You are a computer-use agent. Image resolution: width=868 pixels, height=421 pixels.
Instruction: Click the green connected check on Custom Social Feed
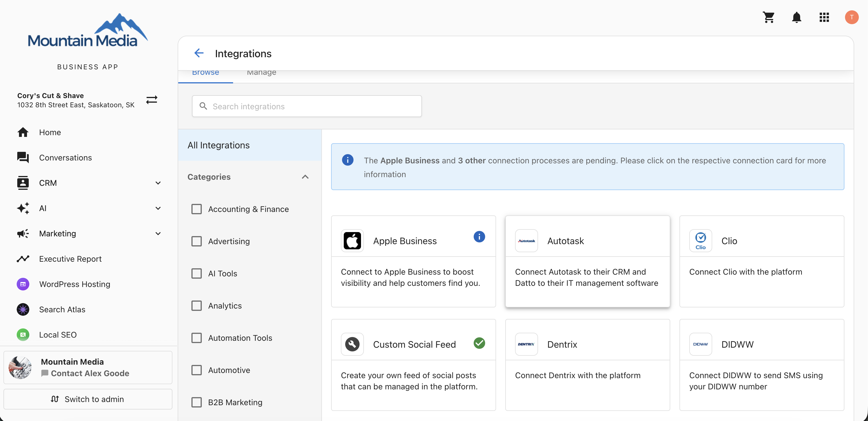pos(479,343)
